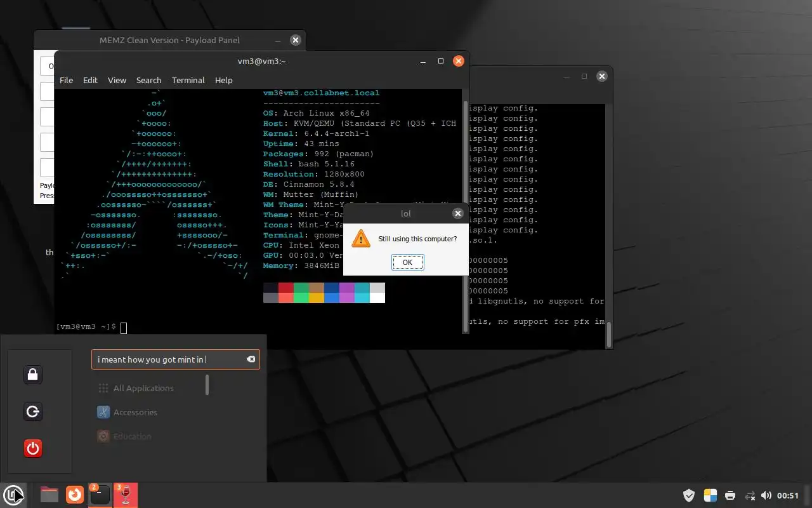Viewport: 812px width, 508px height.
Task: Click the vm3@vm3 terminal scrollbar
Action: [x=466, y=216]
